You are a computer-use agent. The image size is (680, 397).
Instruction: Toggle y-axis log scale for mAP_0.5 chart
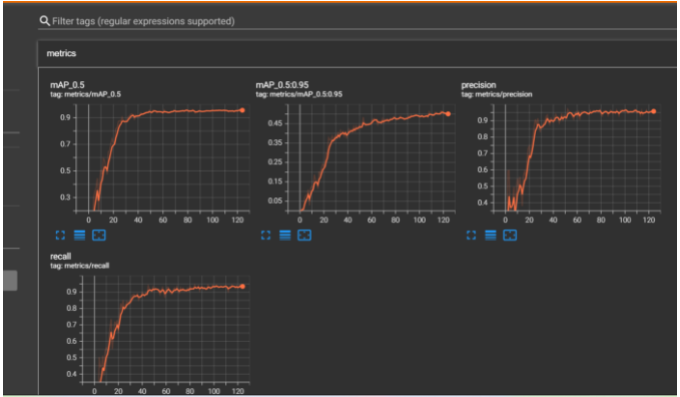coord(79,235)
